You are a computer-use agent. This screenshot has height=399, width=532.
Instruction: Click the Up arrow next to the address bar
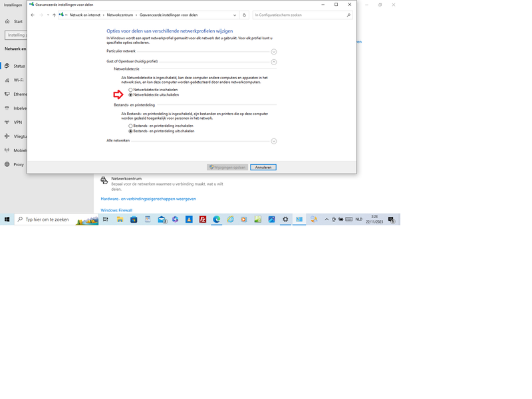click(55, 15)
